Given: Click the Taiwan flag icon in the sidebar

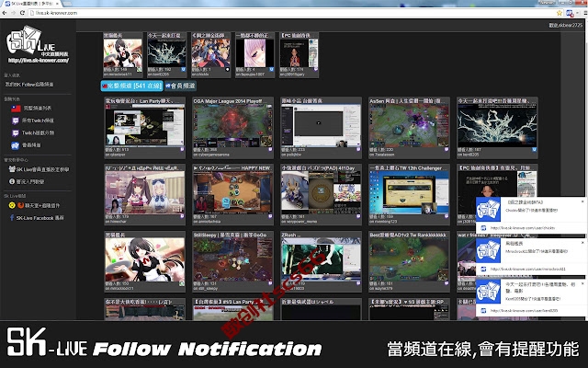Looking at the screenshot, I should [x=16, y=109].
